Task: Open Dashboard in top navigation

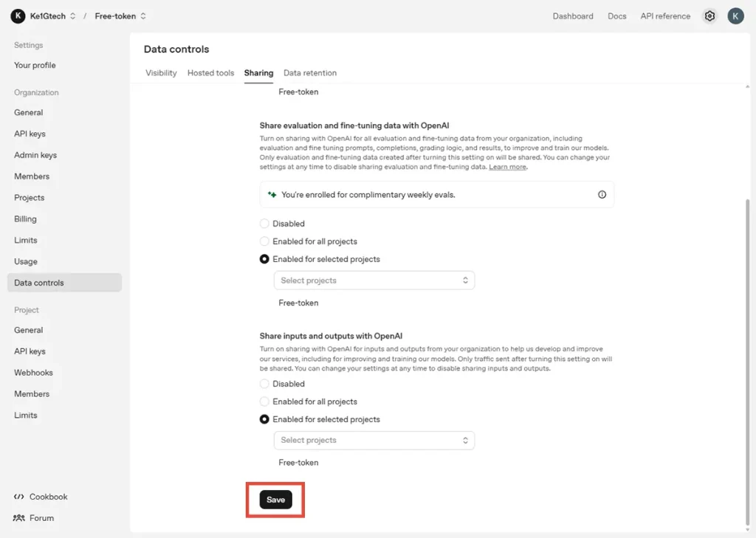Action: point(573,16)
